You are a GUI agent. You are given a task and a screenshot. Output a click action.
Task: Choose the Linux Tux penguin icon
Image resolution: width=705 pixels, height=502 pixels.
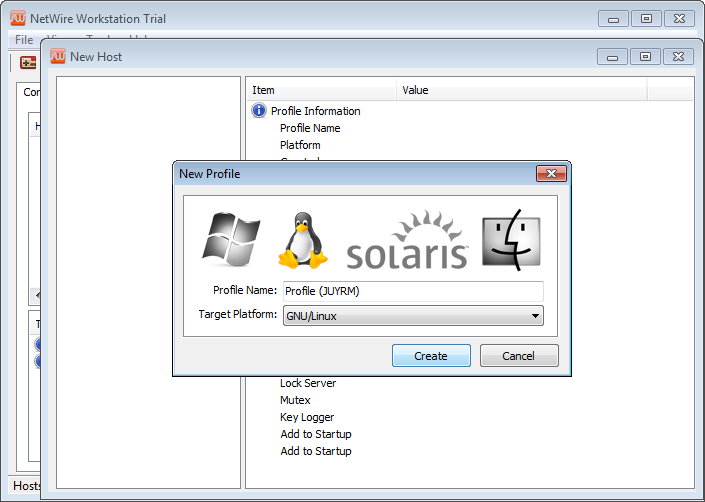pyautogui.click(x=303, y=240)
